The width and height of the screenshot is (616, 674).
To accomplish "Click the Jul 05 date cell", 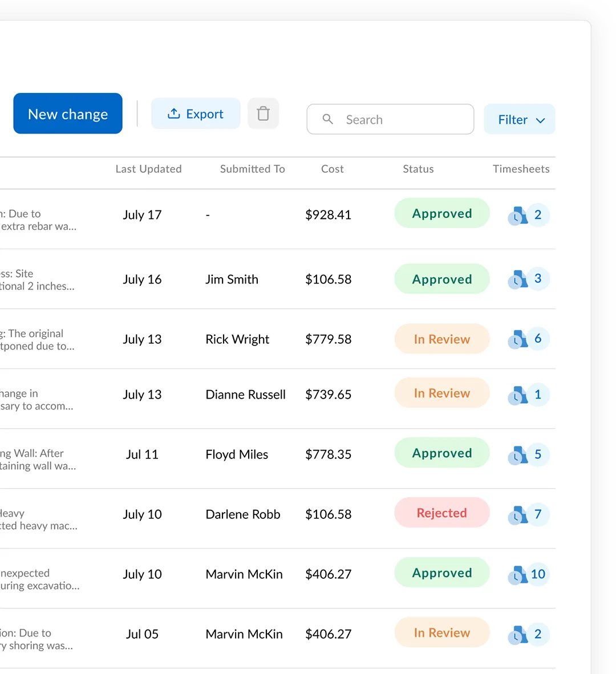I will [142, 634].
